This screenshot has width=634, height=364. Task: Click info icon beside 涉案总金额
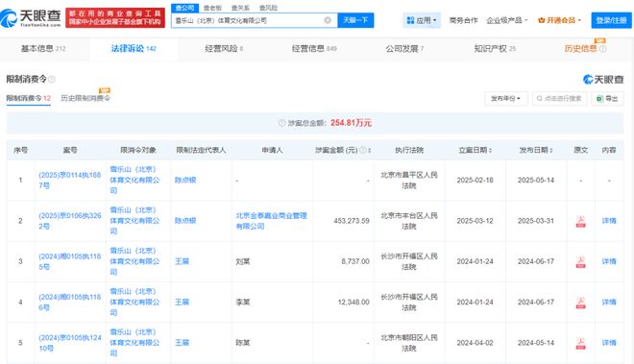tap(281, 123)
